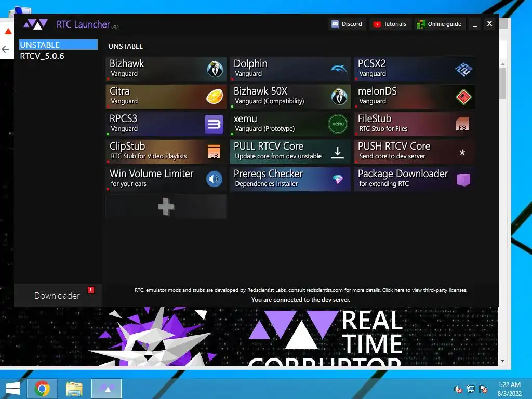Click the Package Downloader purple cube icon

(x=463, y=179)
